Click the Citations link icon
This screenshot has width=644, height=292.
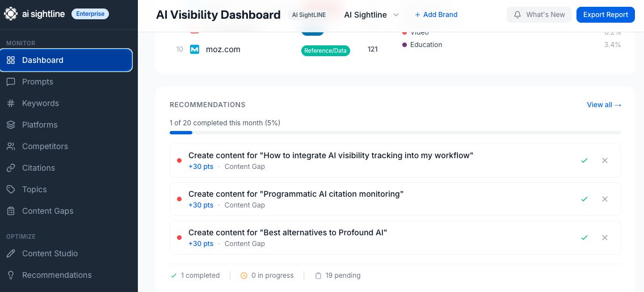click(11, 168)
